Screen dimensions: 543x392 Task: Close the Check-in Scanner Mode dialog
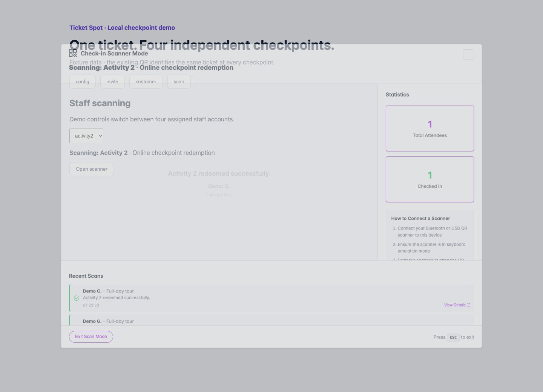pos(468,55)
